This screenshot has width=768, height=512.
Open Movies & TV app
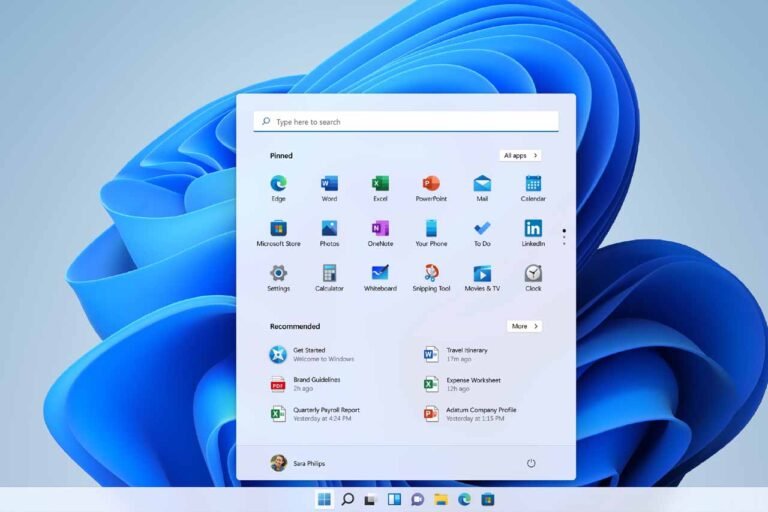(x=482, y=278)
